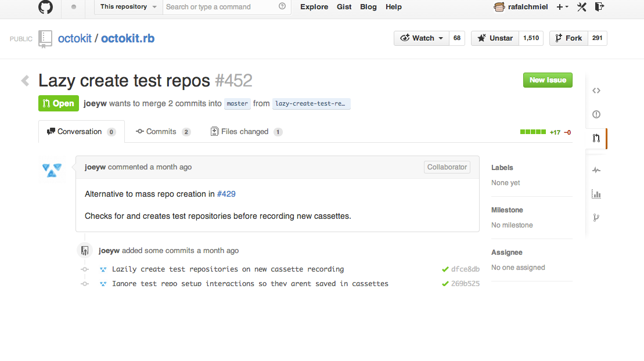Expand the This repository search scope dropdown

point(128,7)
